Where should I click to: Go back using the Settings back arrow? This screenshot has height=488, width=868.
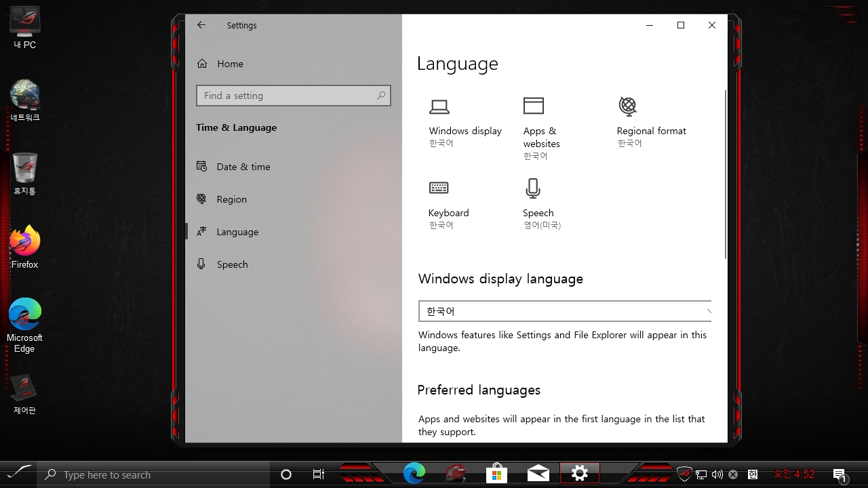pyautogui.click(x=201, y=25)
